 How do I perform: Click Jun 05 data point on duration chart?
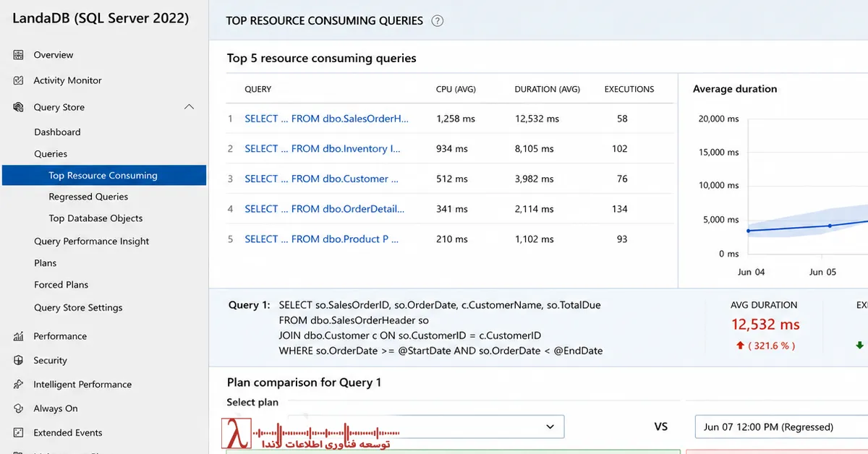tap(830, 226)
